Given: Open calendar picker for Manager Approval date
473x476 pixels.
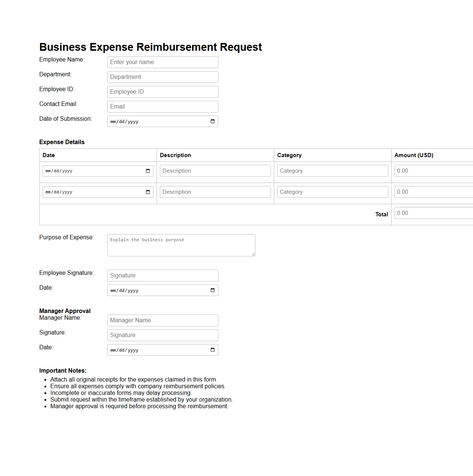Looking at the screenshot, I should pos(212,350).
